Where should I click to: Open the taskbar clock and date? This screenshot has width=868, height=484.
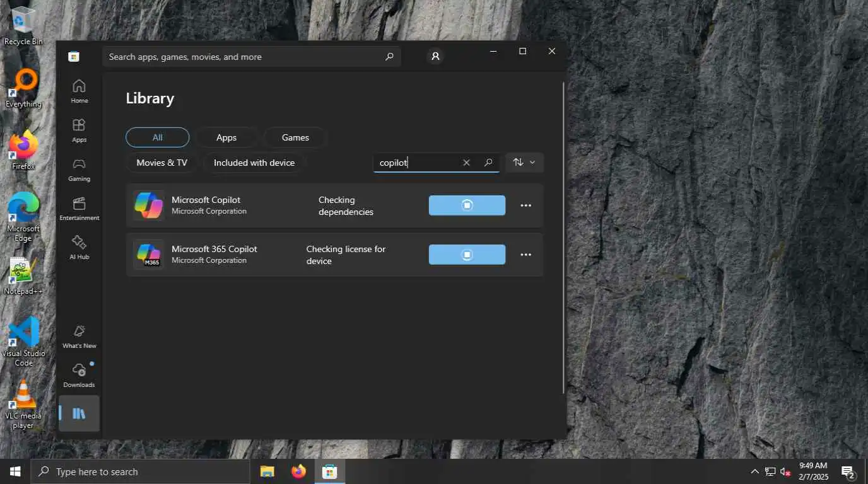[813, 471]
